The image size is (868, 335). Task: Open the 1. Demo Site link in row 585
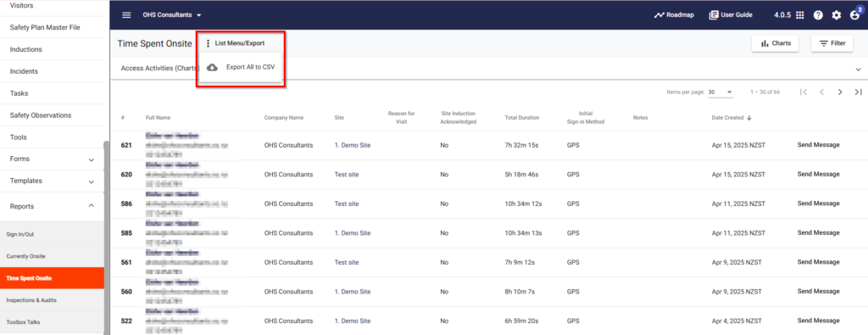(353, 233)
